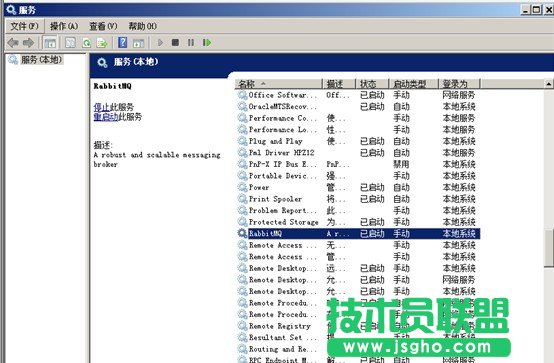Select the PnP-X IP Bus E... service
This screenshot has height=363, width=554.
(x=357, y=164)
